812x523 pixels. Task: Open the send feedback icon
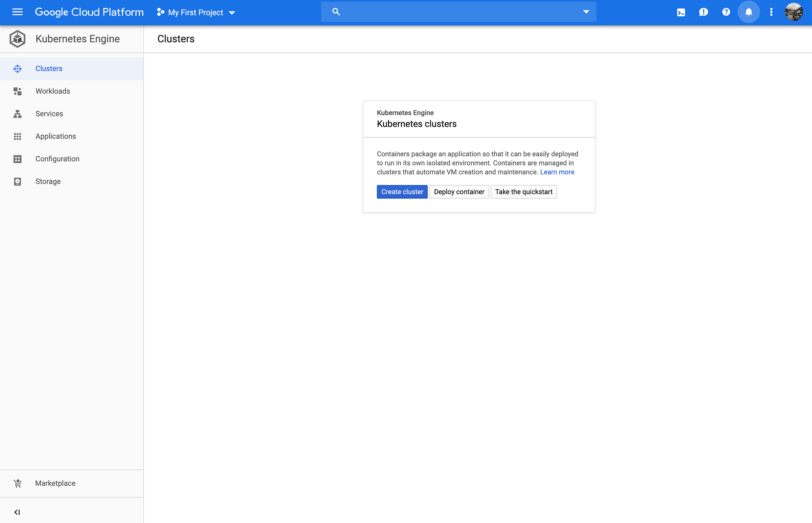(704, 12)
